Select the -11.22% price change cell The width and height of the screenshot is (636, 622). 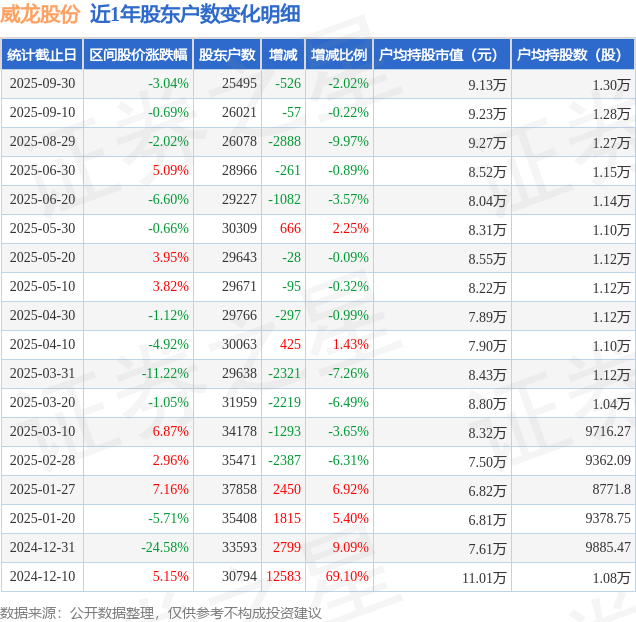tap(165, 374)
